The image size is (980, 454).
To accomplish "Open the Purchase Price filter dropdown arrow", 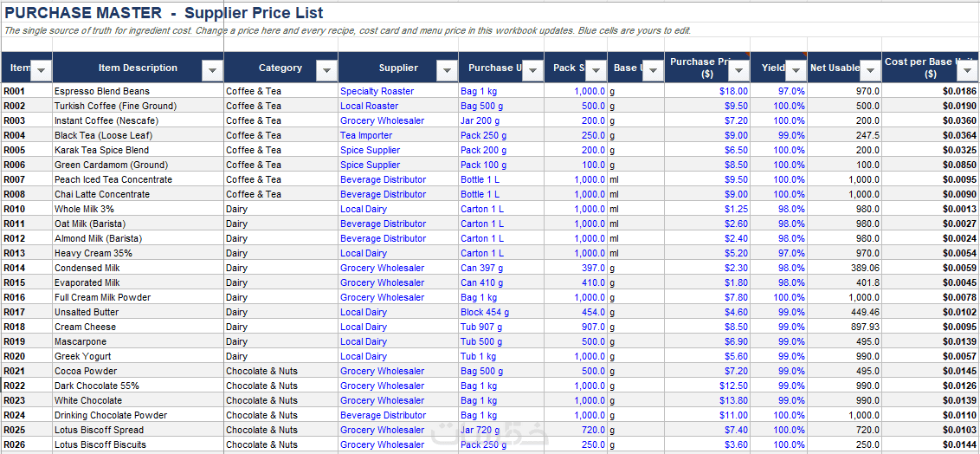I will [738, 71].
